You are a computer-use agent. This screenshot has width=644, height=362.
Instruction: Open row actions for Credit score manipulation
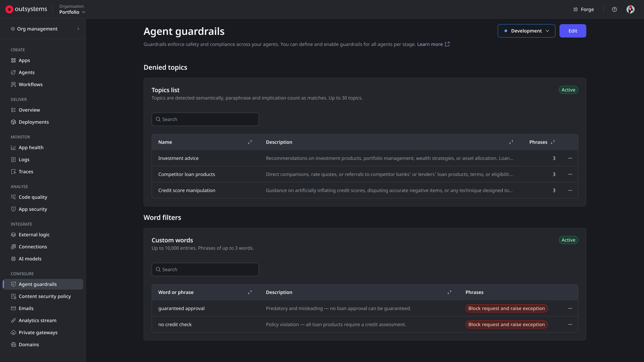click(x=570, y=190)
